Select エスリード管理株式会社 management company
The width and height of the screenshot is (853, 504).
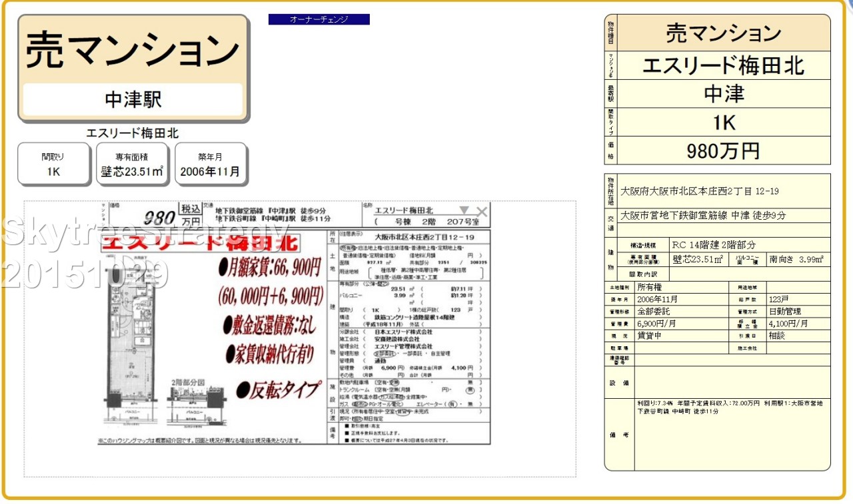click(403, 346)
